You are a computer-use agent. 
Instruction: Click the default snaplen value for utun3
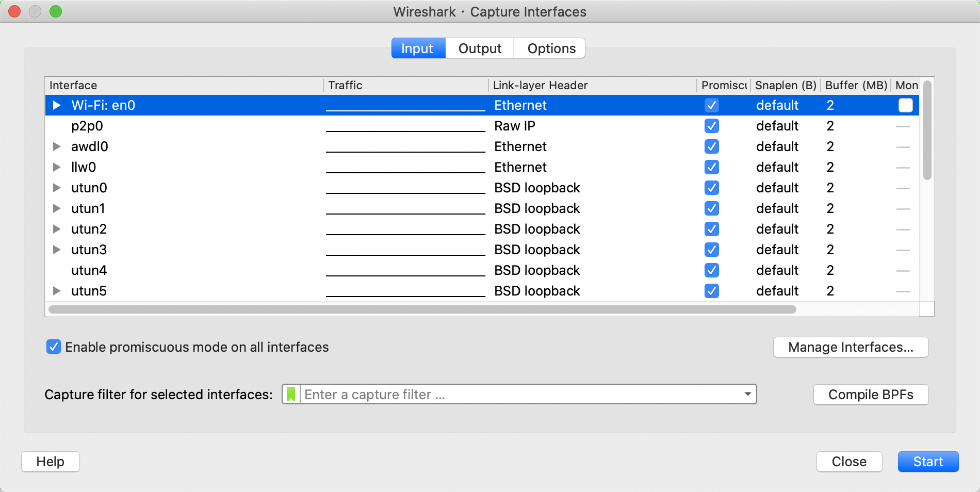tap(777, 250)
